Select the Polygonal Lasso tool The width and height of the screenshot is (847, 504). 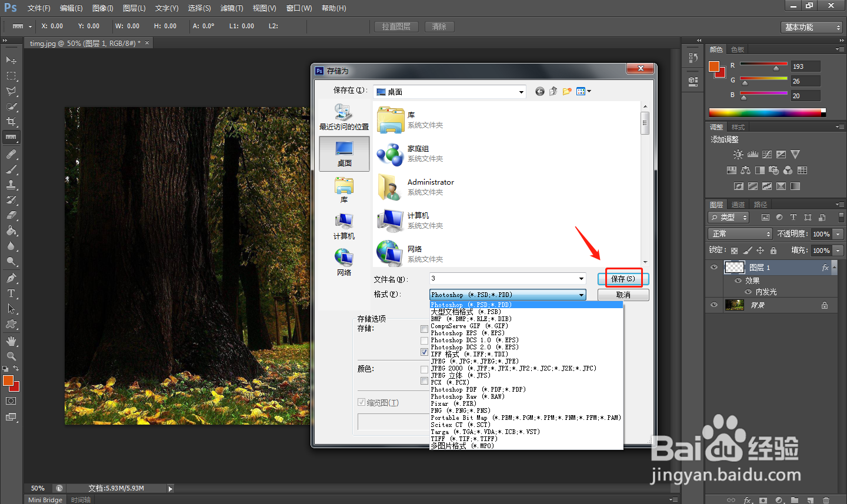click(x=11, y=91)
